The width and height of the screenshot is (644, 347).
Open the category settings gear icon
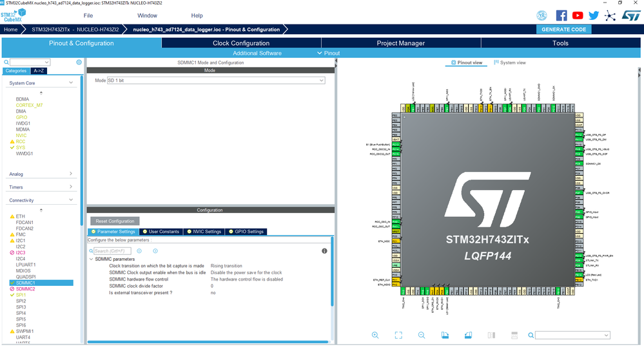79,62
